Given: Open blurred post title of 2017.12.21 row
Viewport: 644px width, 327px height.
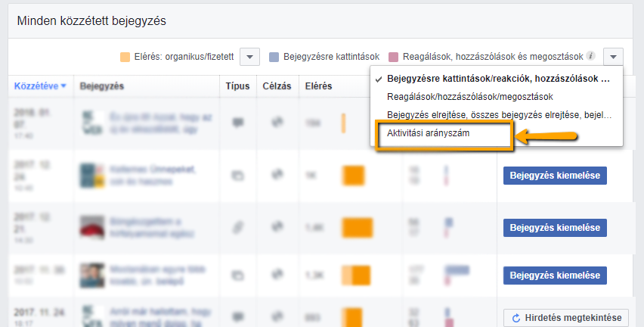Looking at the screenshot, I should 152,227.
